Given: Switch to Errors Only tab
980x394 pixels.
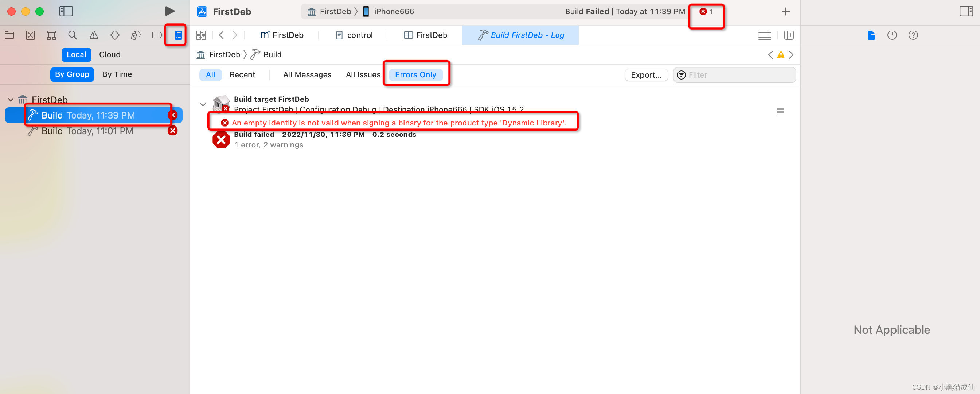Looking at the screenshot, I should 415,74.
